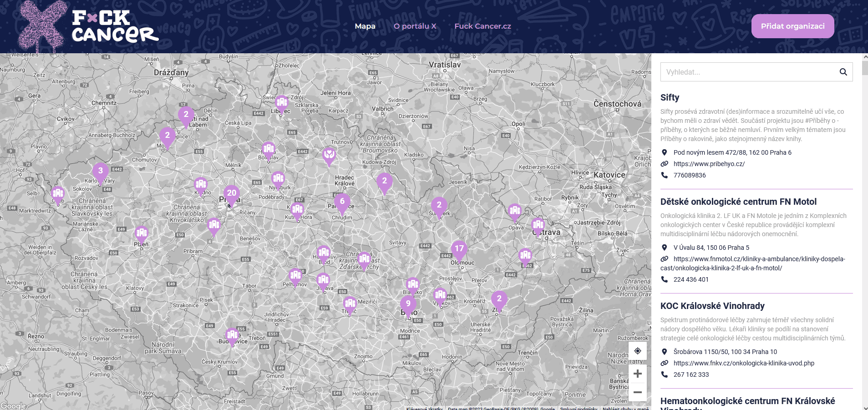
Task: Click the Přidat organizaci button
Action: [x=792, y=26]
